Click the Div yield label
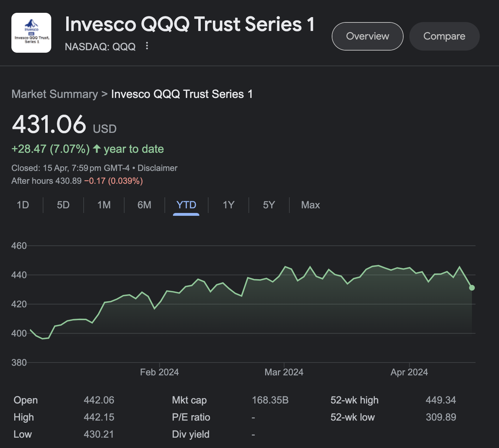Image resolution: width=499 pixels, height=448 pixels. 190,434
